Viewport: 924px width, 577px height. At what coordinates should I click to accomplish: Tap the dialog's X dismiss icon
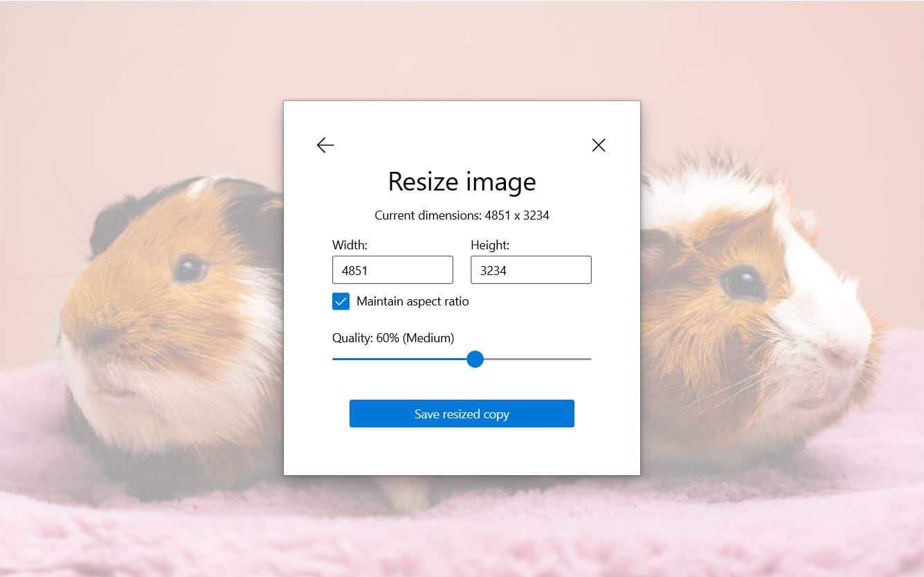598,145
